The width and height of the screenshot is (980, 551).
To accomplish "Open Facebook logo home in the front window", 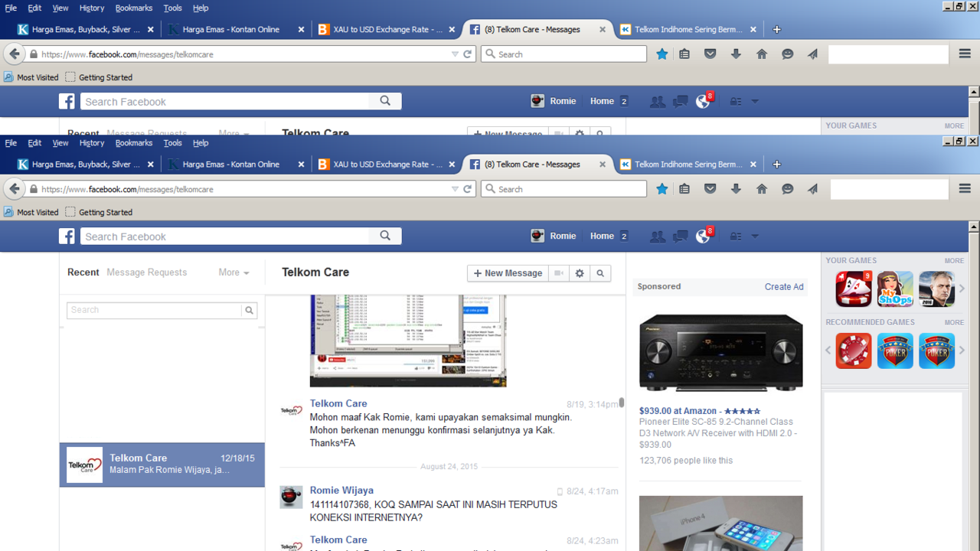I will [67, 236].
